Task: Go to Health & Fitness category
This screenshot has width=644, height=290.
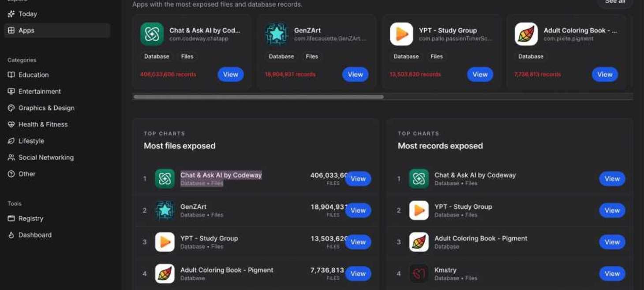Action: point(43,124)
